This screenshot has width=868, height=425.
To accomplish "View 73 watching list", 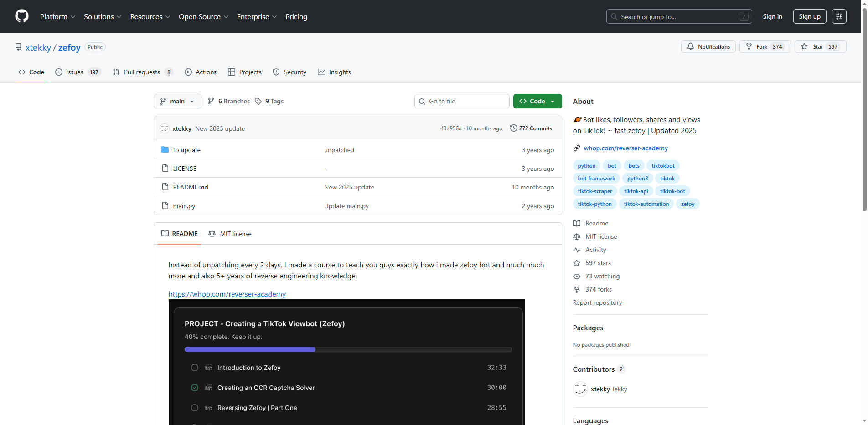I will click(603, 276).
